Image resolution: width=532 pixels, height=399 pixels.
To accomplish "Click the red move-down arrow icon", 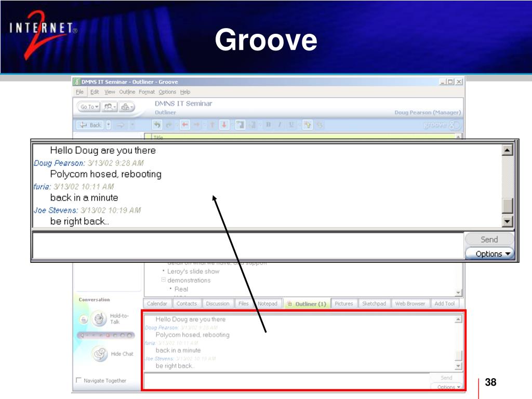I will 224,125.
